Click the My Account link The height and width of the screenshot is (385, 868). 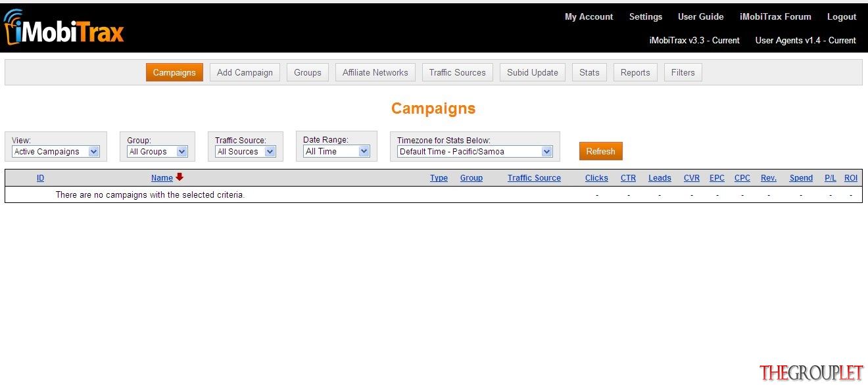589,17
